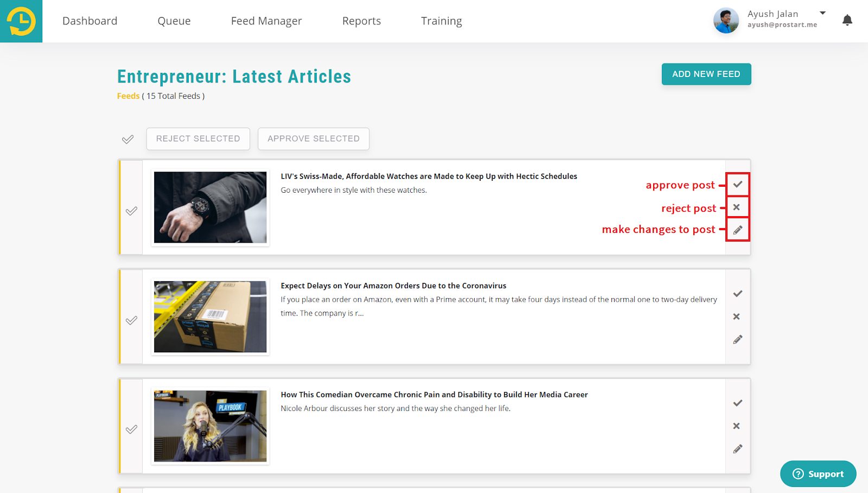Open Feed Manager
Image resolution: width=868 pixels, height=493 pixels.
click(x=266, y=21)
